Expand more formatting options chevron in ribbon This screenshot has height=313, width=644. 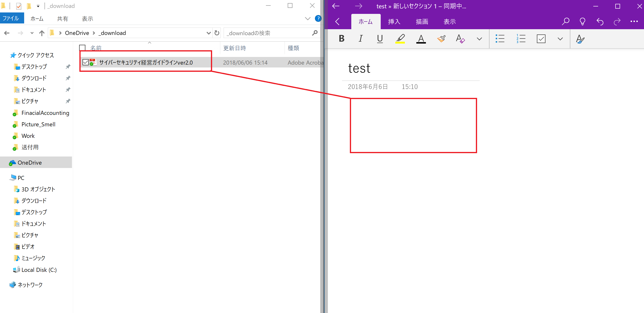(479, 39)
